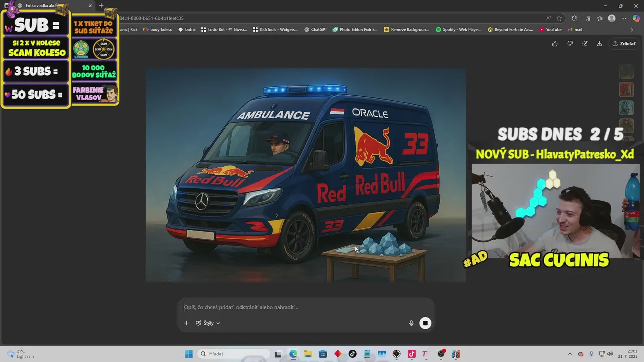Close the Fotka vladka browser tab
The image size is (644, 362).
pyautogui.click(x=90, y=6)
